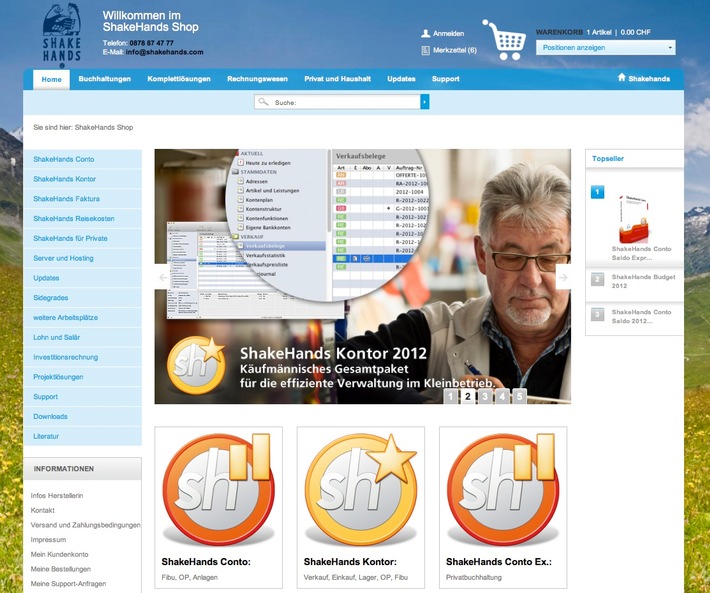Open ShakeHands für Private in the sidebar
Image resolution: width=710 pixels, height=593 pixels.
(x=82, y=239)
